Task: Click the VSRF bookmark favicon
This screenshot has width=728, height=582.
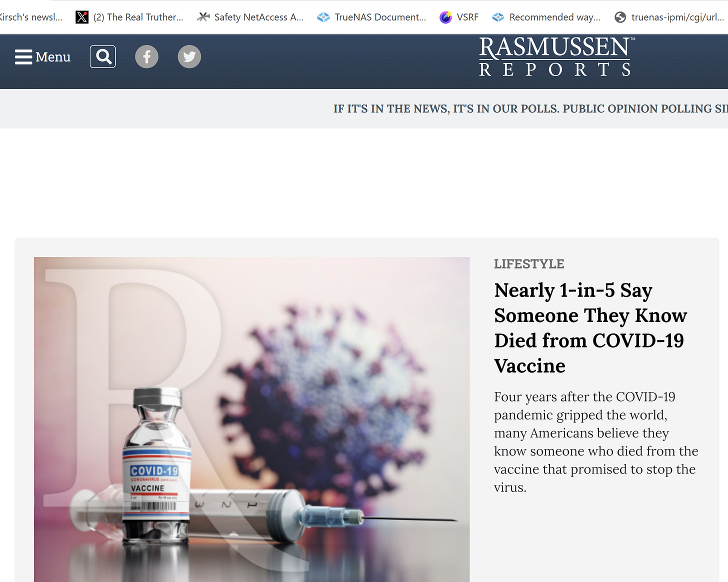Action: 445,17
